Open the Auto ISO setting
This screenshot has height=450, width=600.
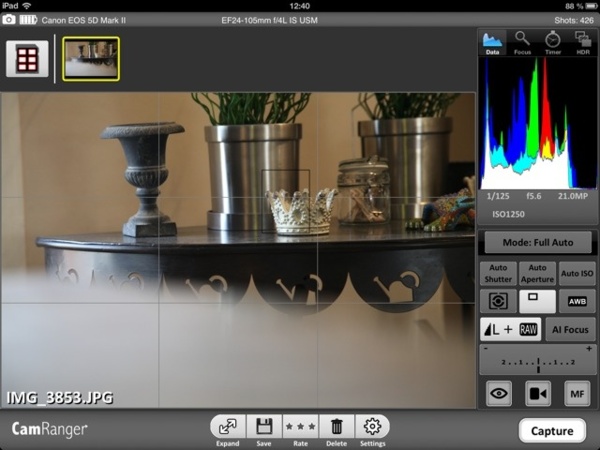577,273
